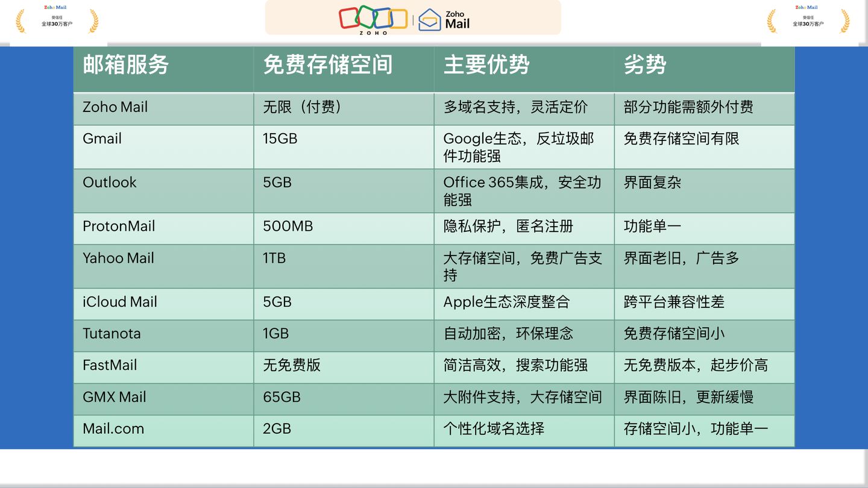Select the 500MB storage cell
The image size is (868, 488).
click(344, 228)
